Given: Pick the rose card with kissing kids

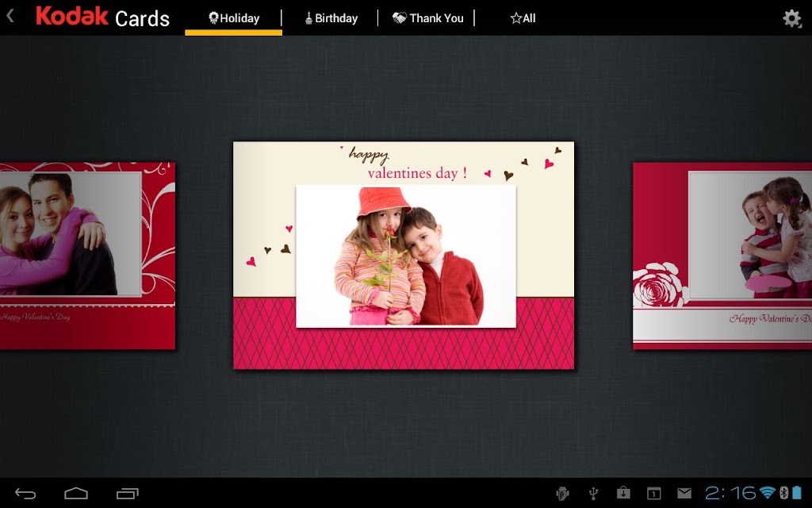Looking at the screenshot, I should pyautogui.click(x=722, y=256).
